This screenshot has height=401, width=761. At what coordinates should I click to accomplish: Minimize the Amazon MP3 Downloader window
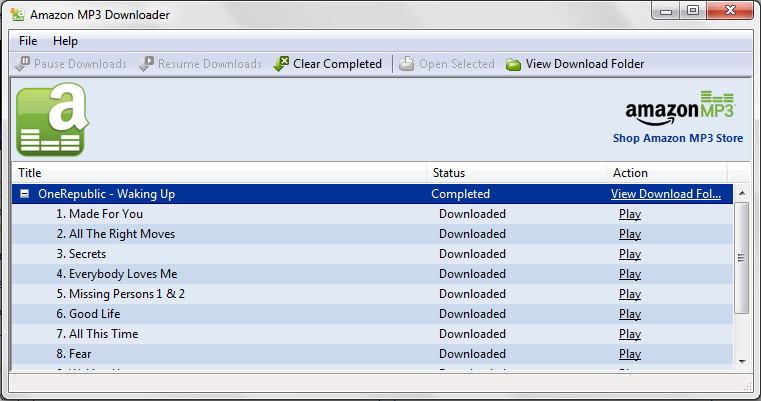[x=666, y=11]
